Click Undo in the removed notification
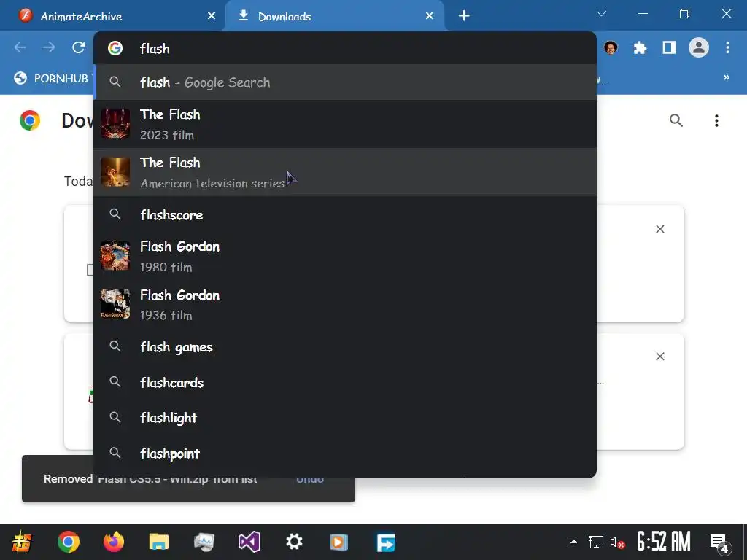This screenshot has width=747, height=560. click(x=309, y=479)
